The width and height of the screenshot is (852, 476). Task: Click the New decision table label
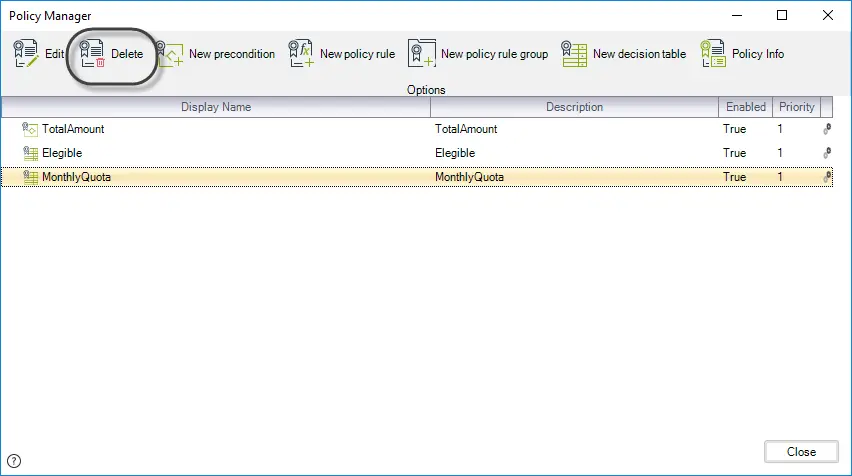point(640,54)
